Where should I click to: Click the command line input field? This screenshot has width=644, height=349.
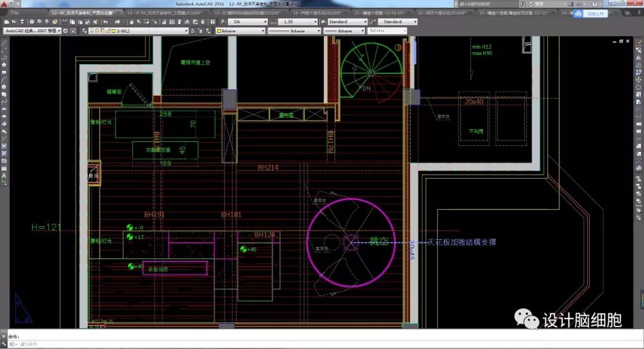(179, 344)
